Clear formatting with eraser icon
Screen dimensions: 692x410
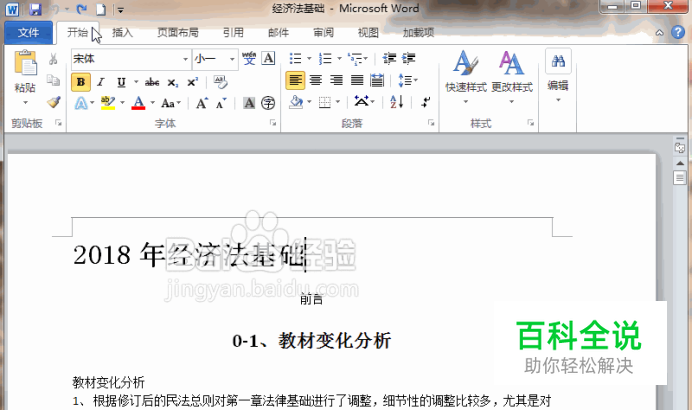pos(220,82)
